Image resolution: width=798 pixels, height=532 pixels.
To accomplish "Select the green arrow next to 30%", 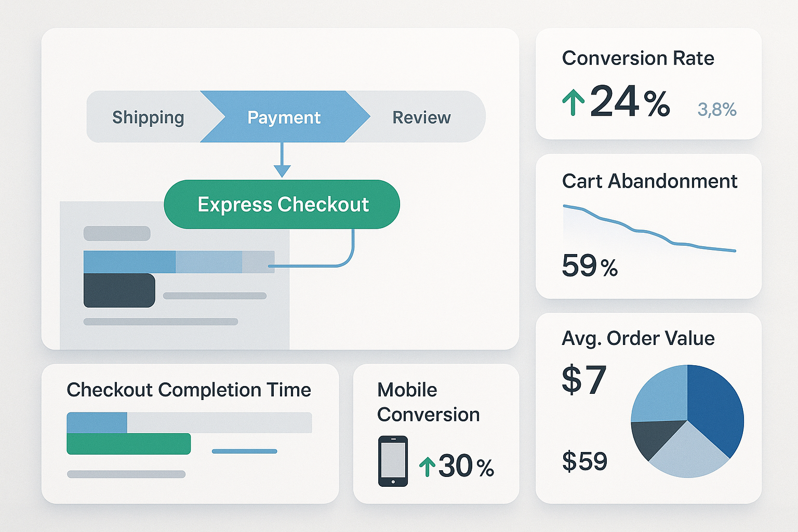I will click(x=428, y=466).
